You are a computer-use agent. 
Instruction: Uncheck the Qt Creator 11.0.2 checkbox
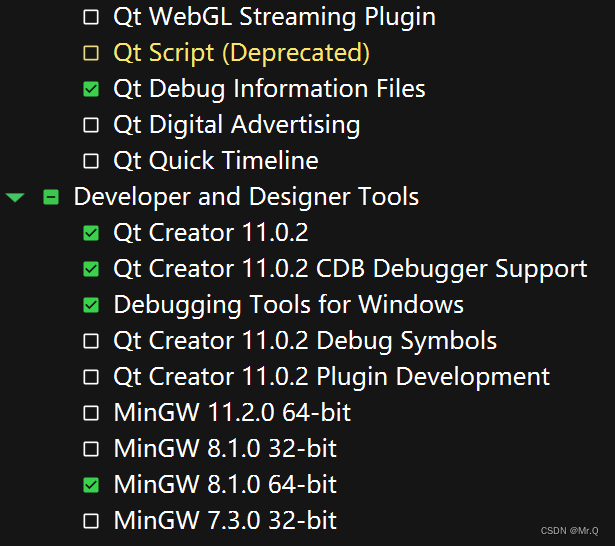[91, 233]
